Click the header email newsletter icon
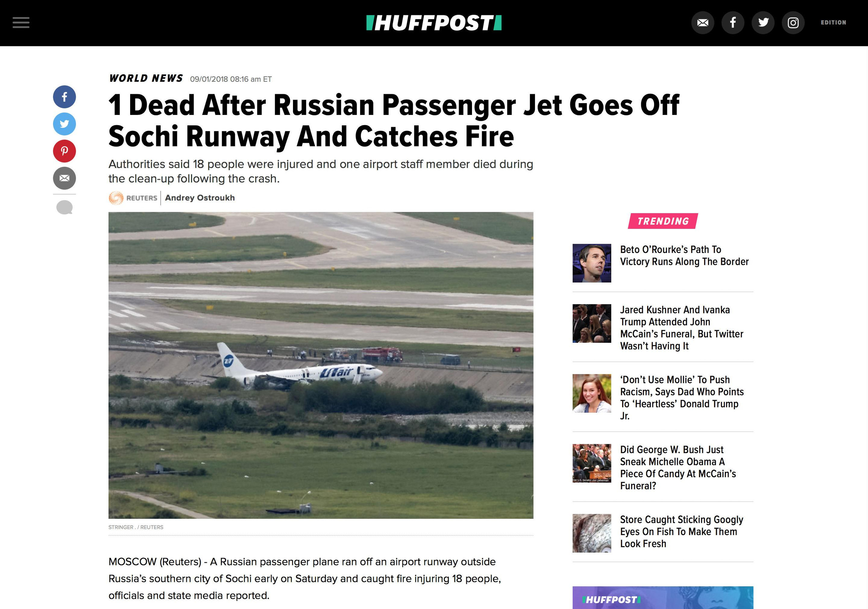This screenshot has width=868, height=609. pos(703,23)
